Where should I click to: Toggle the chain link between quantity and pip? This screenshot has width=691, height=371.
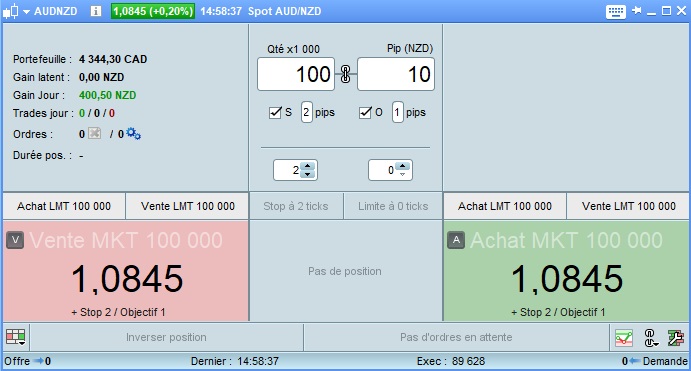(346, 74)
